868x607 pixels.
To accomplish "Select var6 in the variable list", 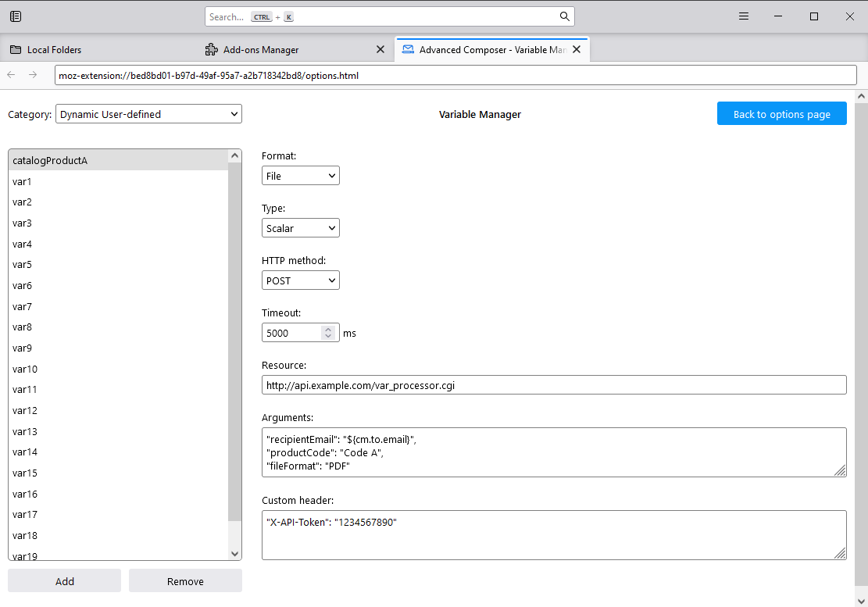I will (118, 285).
